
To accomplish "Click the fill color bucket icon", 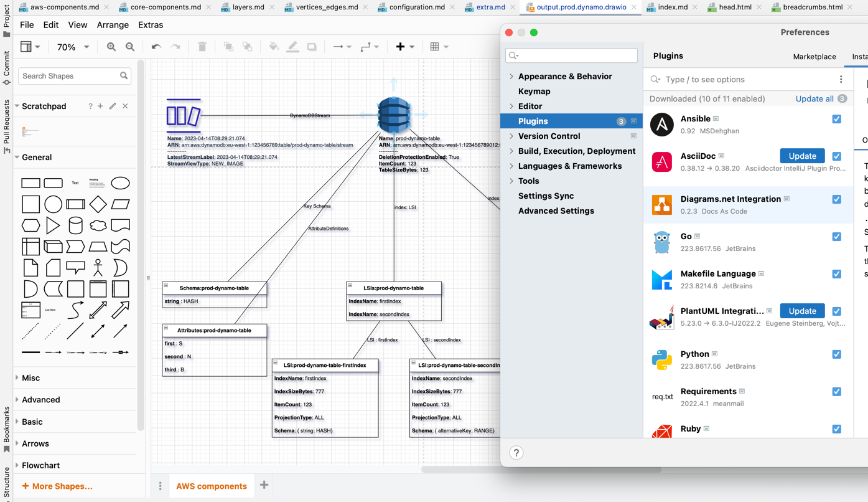I will [274, 47].
